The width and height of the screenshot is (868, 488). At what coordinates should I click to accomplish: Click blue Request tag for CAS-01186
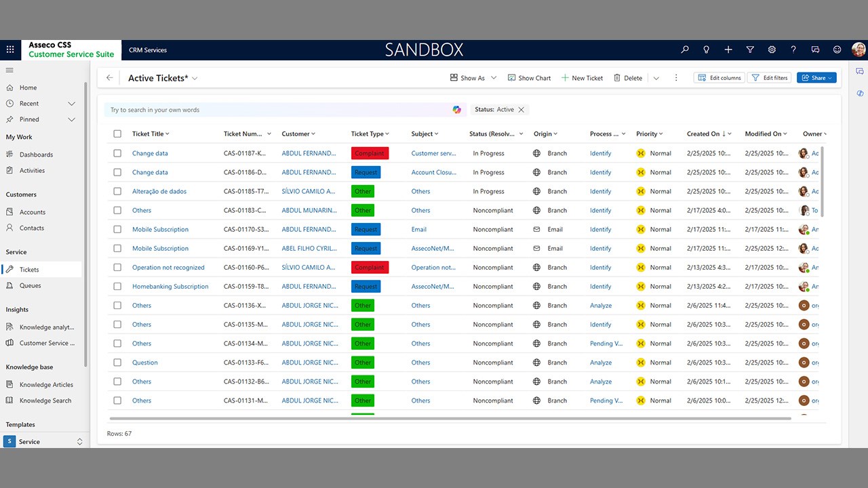click(x=366, y=172)
